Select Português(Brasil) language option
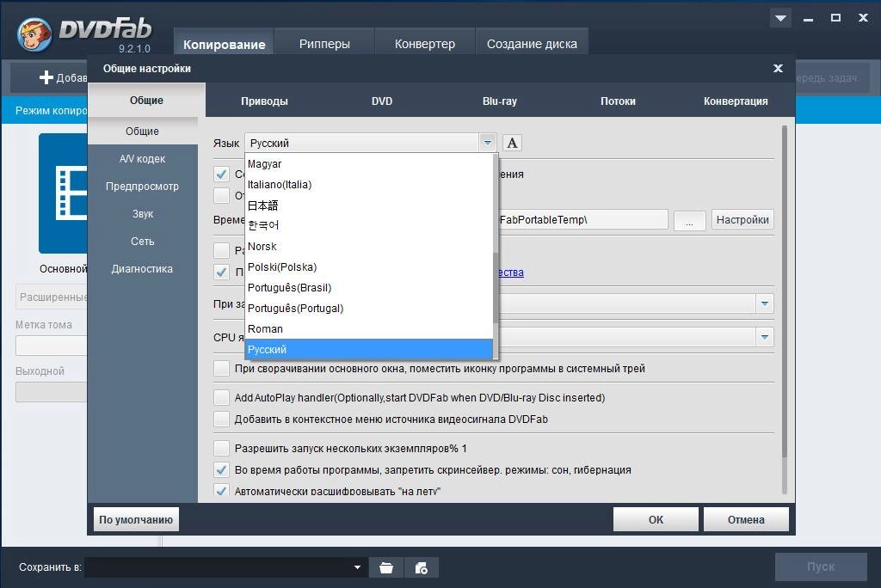 point(368,287)
